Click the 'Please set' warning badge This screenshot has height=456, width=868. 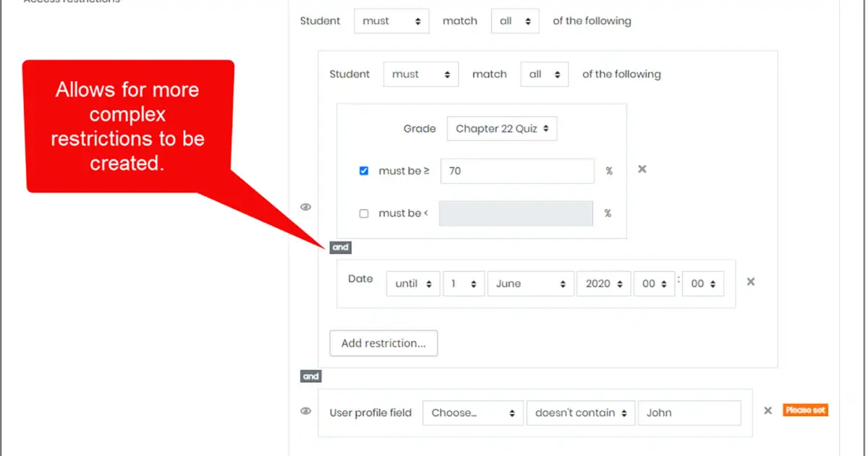(805, 410)
